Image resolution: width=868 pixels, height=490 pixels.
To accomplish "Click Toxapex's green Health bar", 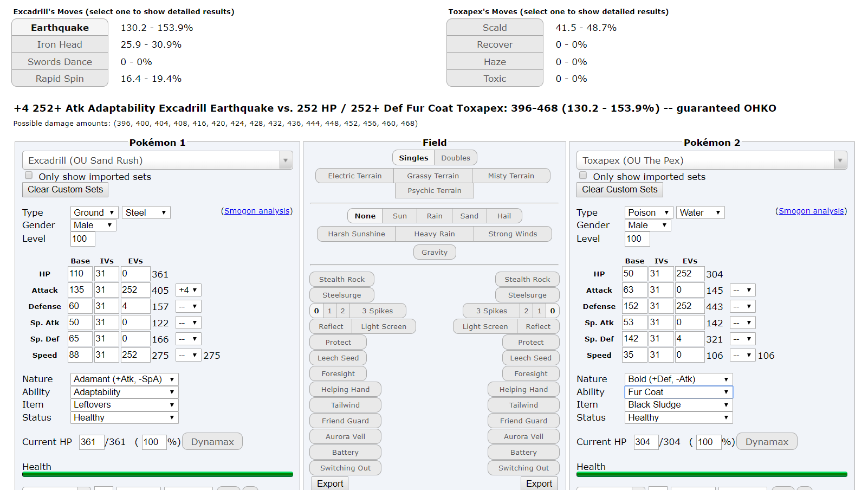I will (712, 474).
